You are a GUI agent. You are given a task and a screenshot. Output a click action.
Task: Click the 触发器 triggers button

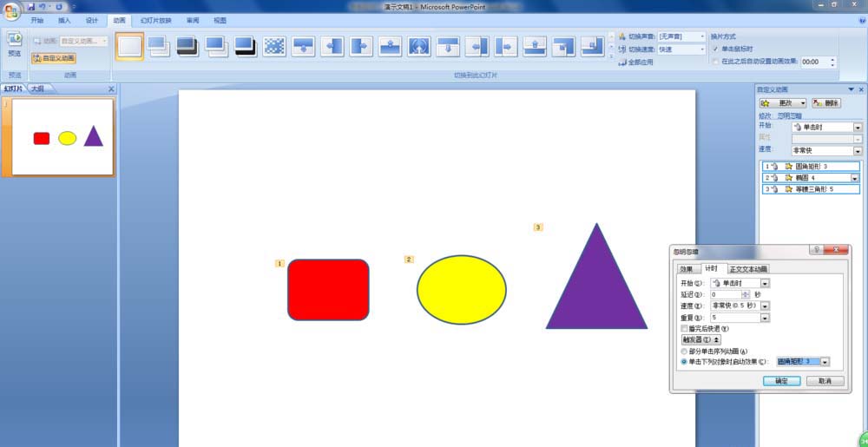coord(700,339)
